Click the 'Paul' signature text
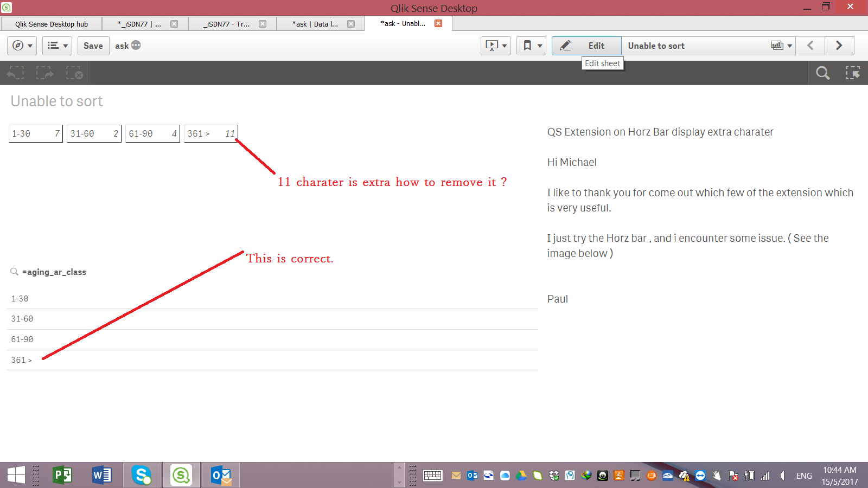 tap(558, 299)
